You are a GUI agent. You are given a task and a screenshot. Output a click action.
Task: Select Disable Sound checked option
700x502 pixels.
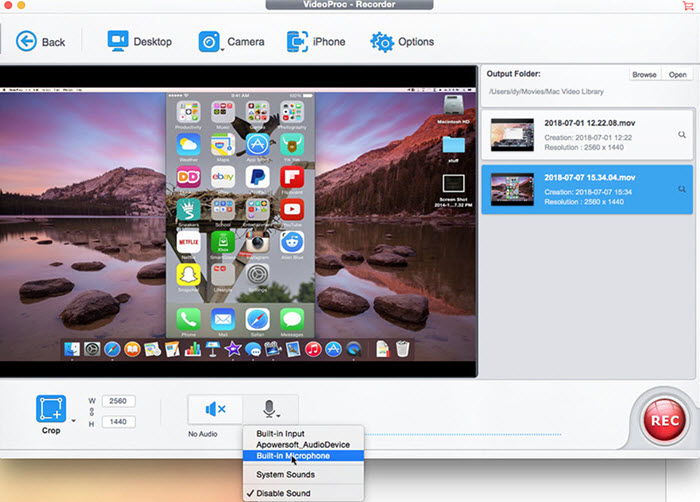point(283,493)
